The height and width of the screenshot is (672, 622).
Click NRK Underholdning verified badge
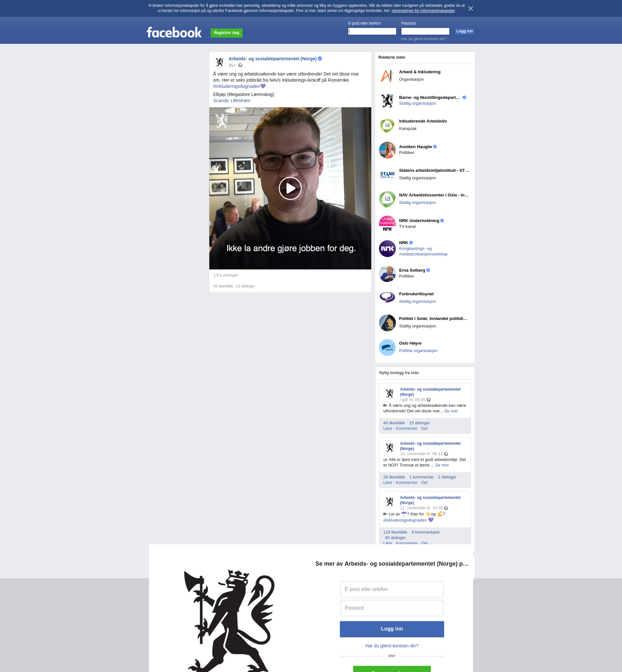click(442, 221)
